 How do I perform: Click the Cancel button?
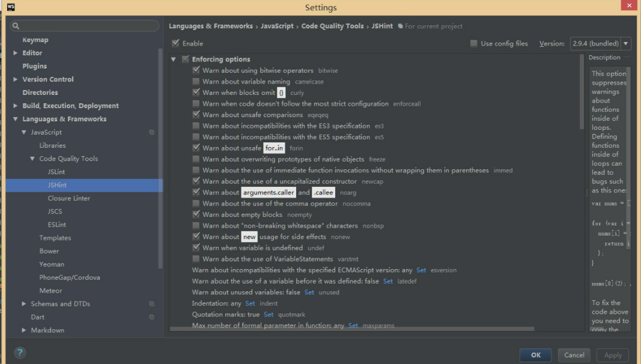point(574,355)
